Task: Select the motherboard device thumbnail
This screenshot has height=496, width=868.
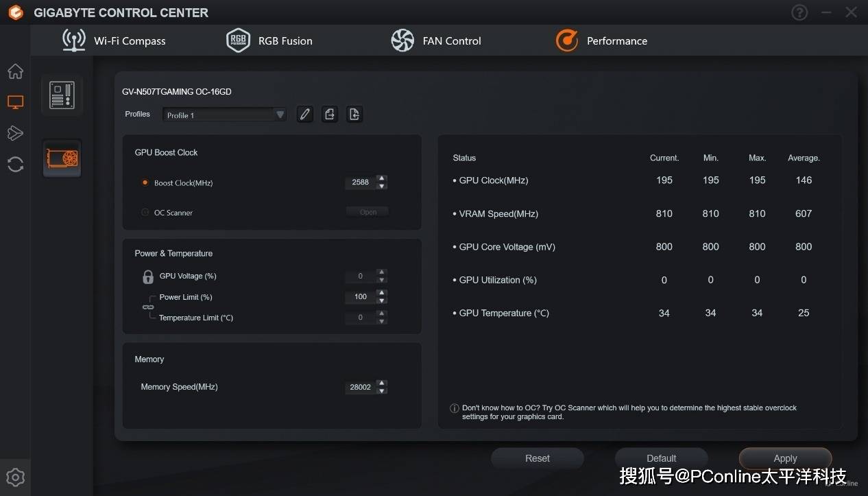Action: [62, 95]
